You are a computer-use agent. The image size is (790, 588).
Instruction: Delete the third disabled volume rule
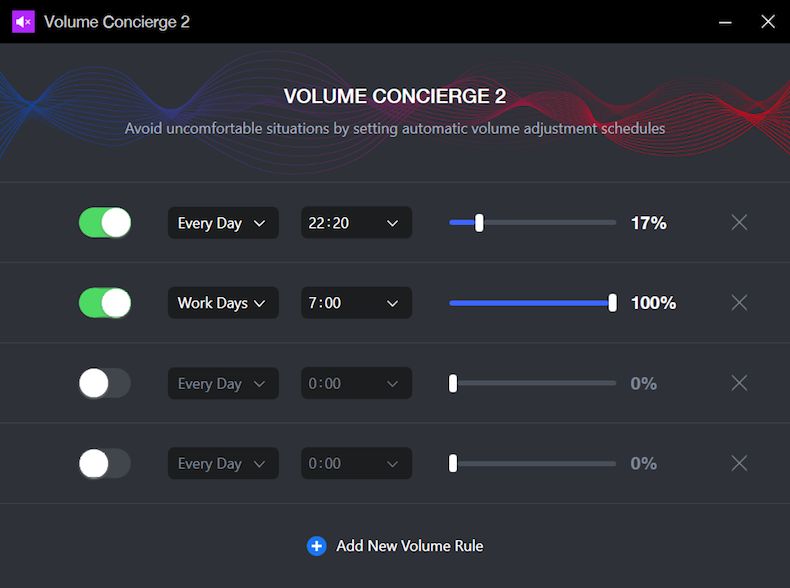(739, 383)
